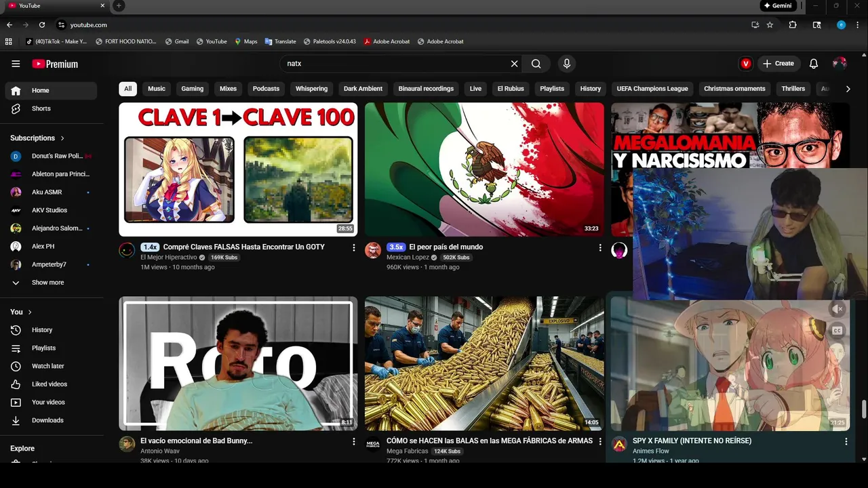
Task: Open options for Compré Claves FALSAS video
Action: [x=353, y=248]
